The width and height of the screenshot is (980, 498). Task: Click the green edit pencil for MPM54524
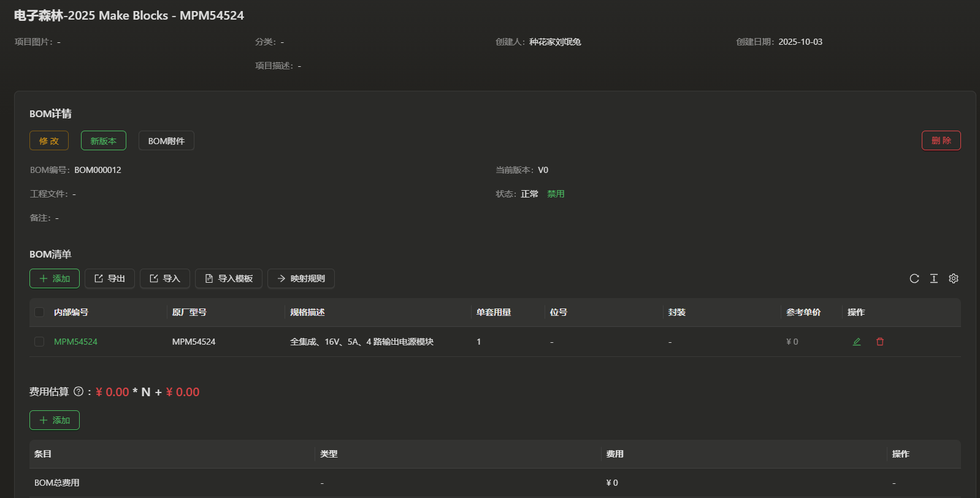click(857, 342)
